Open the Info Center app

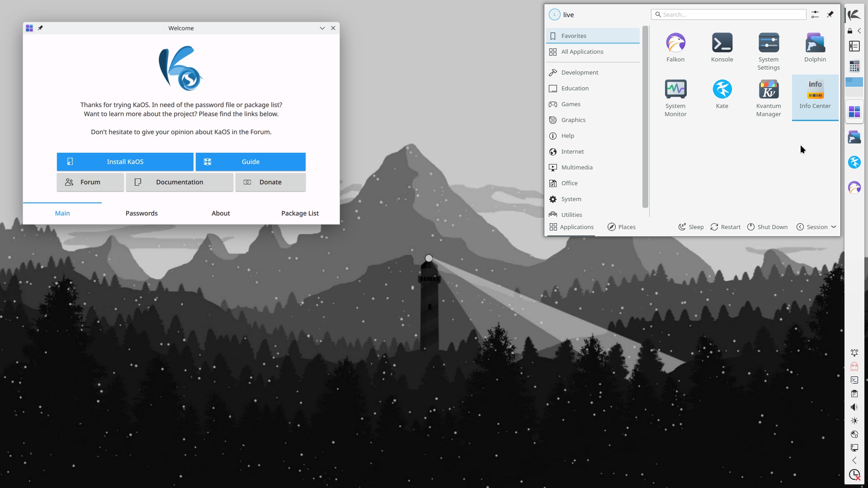(815, 94)
